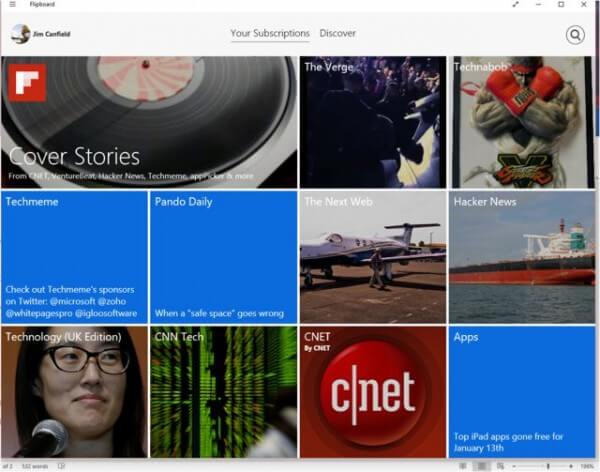Image resolution: width=600 pixels, height=472 pixels.
Task: Click the zoom percentage in Word status bar
Action: pyautogui.click(x=587, y=466)
